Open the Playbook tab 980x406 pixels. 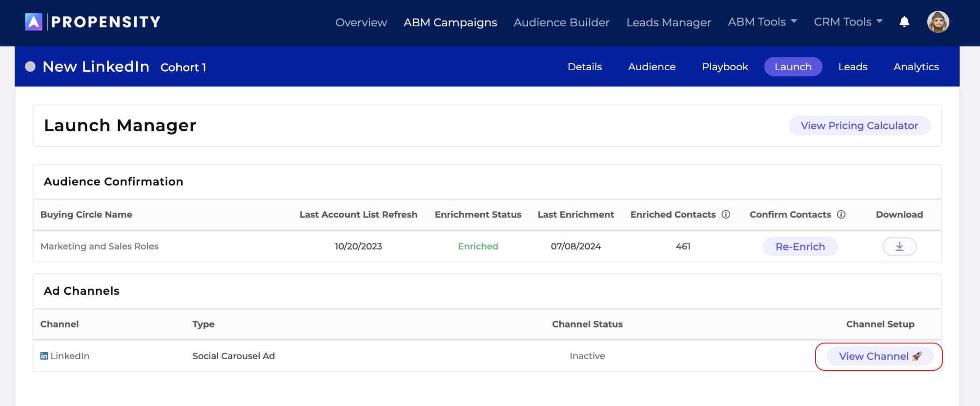725,67
